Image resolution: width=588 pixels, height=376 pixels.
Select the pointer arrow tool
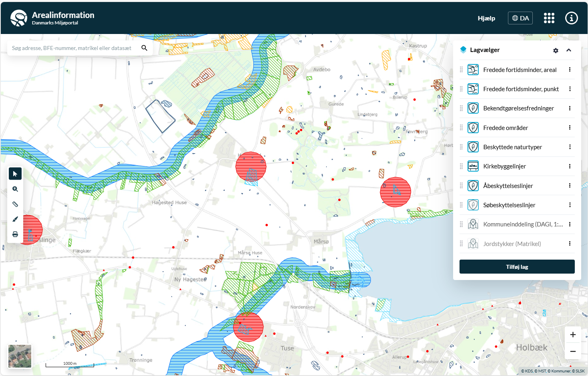pos(15,174)
